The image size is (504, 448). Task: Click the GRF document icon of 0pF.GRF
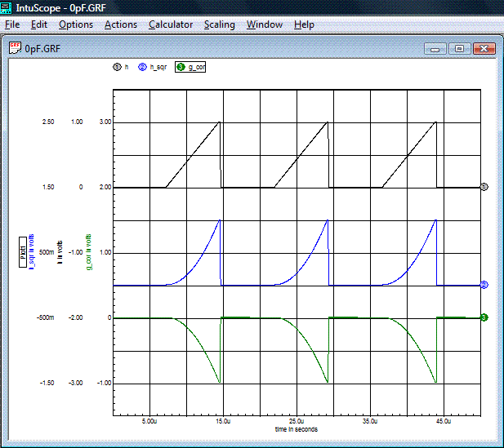[15, 48]
